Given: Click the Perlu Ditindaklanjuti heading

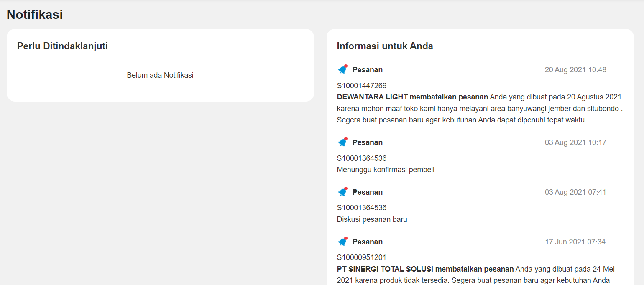Looking at the screenshot, I should 62,46.
